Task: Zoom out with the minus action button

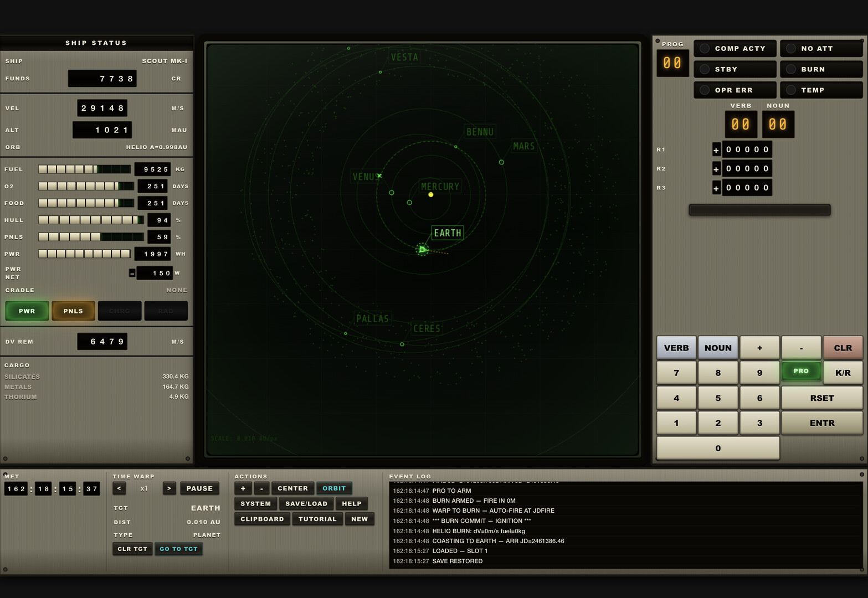Action: (x=261, y=488)
